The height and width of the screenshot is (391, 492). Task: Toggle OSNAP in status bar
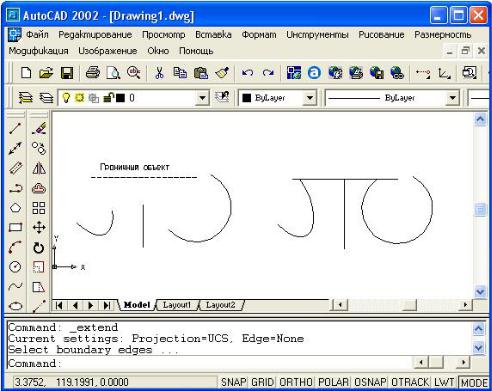(370, 382)
